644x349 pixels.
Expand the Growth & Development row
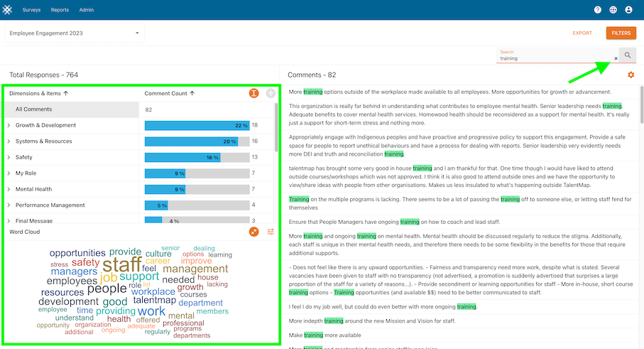(x=9, y=125)
